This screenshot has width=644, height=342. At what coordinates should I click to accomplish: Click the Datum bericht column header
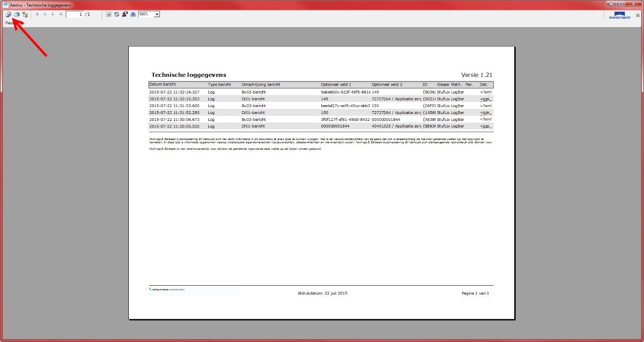163,85
